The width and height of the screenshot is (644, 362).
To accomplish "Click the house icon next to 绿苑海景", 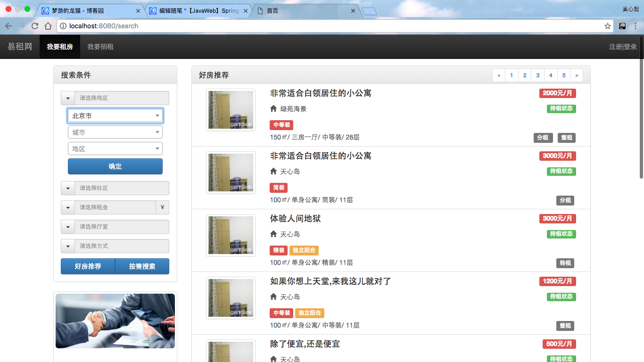I will (273, 109).
